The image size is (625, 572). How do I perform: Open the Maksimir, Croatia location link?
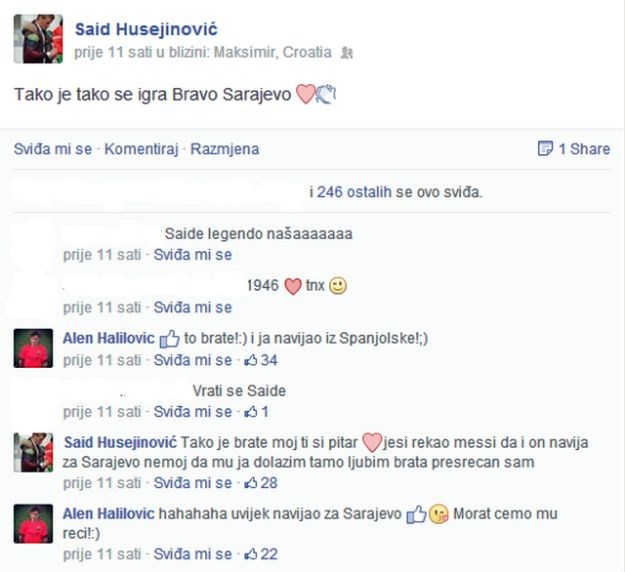[273, 52]
